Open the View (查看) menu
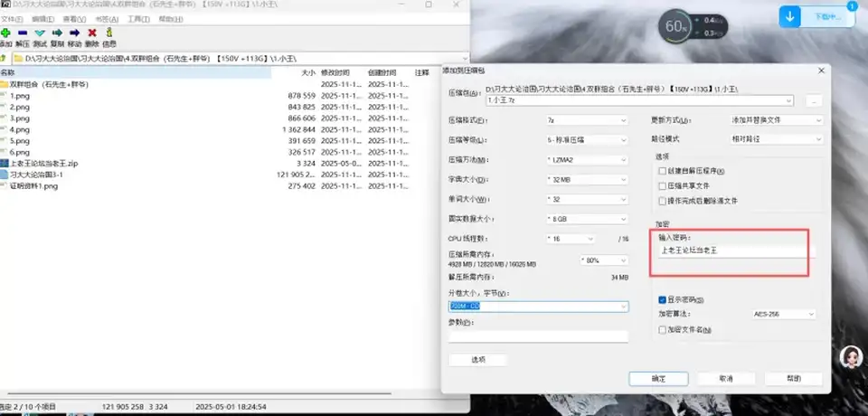Screen dimensions: 868x416 (74, 19)
